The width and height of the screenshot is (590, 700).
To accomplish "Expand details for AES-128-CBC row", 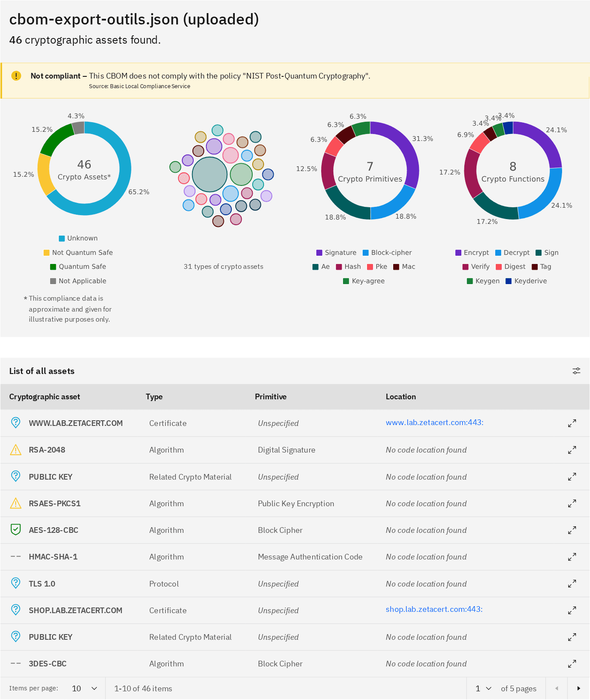I will [x=572, y=530].
